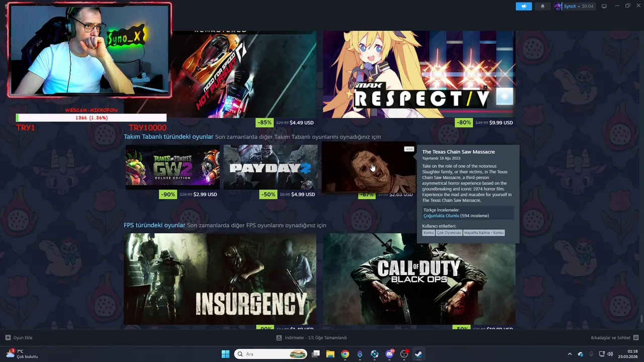Open options menu on Texas Chain Saw capsule

409,149
